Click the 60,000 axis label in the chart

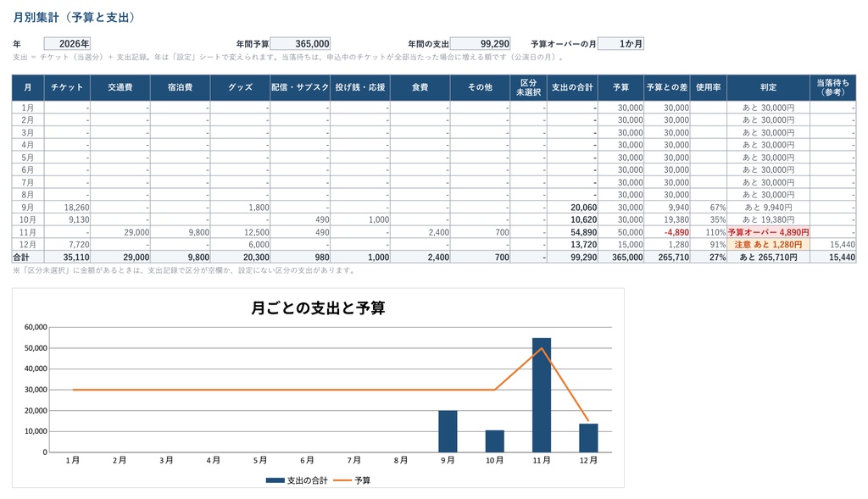36,327
